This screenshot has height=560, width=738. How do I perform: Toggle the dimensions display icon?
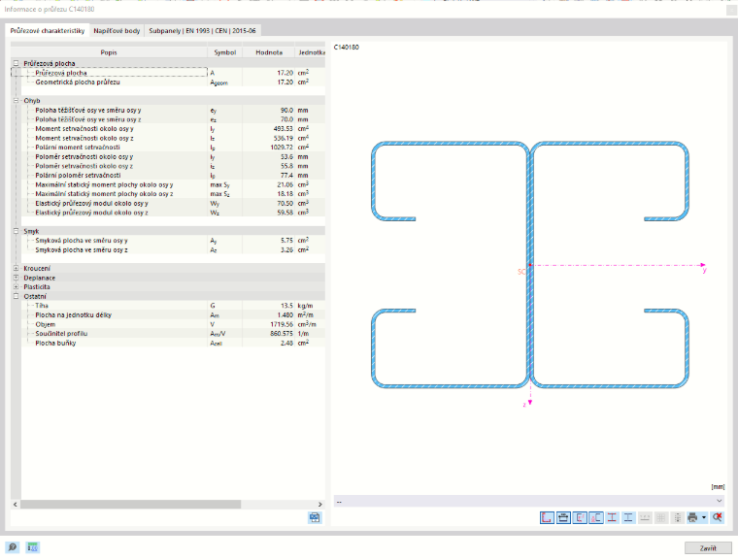tap(563, 517)
